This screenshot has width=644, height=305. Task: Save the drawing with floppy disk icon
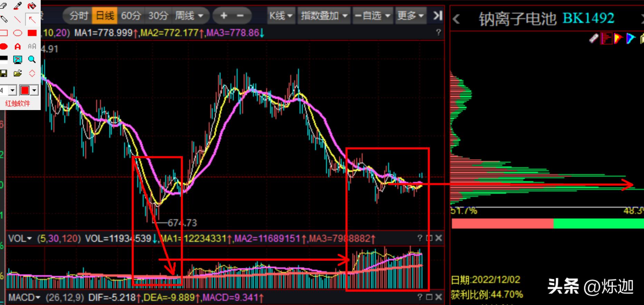pyautogui.click(x=3, y=73)
